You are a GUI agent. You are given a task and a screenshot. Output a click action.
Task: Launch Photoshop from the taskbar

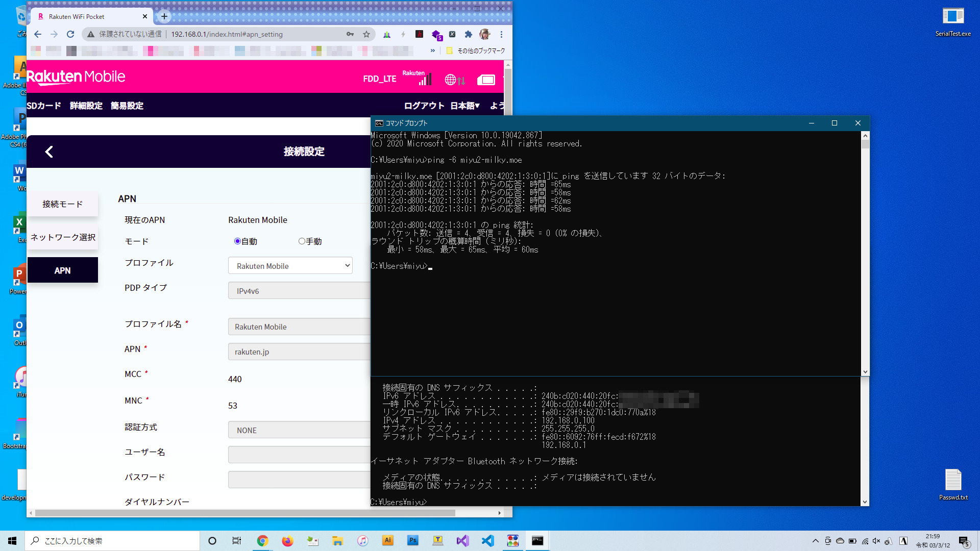(x=412, y=541)
